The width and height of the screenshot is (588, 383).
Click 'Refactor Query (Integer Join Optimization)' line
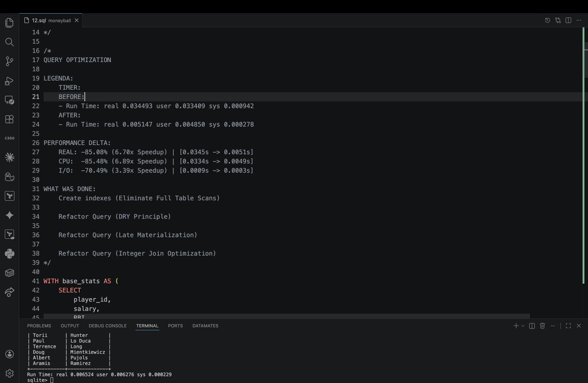(x=137, y=253)
